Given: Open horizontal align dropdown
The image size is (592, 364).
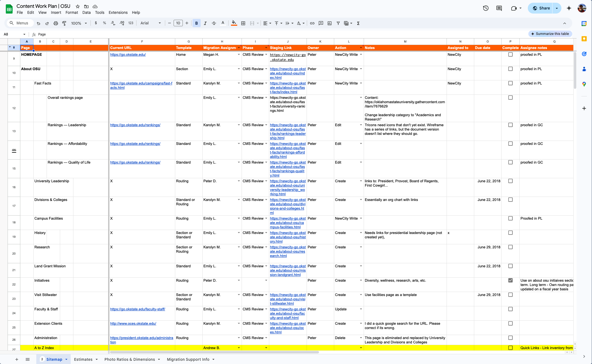Looking at the screenshot, I should (267, 23).
